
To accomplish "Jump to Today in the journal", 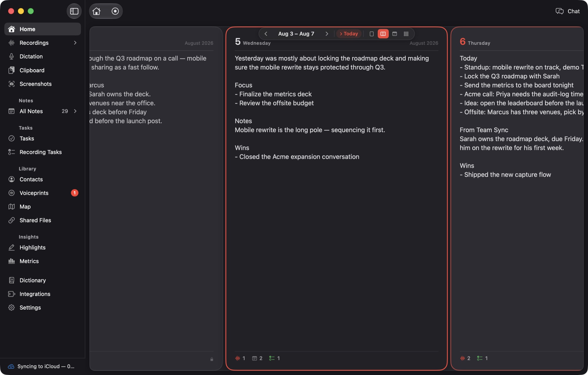I will (x=349, y=34).
